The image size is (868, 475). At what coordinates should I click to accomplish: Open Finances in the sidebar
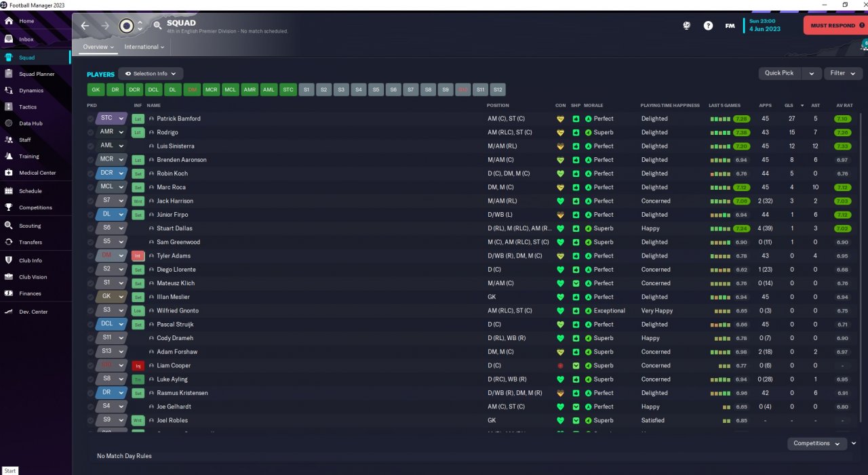[30, 293]
